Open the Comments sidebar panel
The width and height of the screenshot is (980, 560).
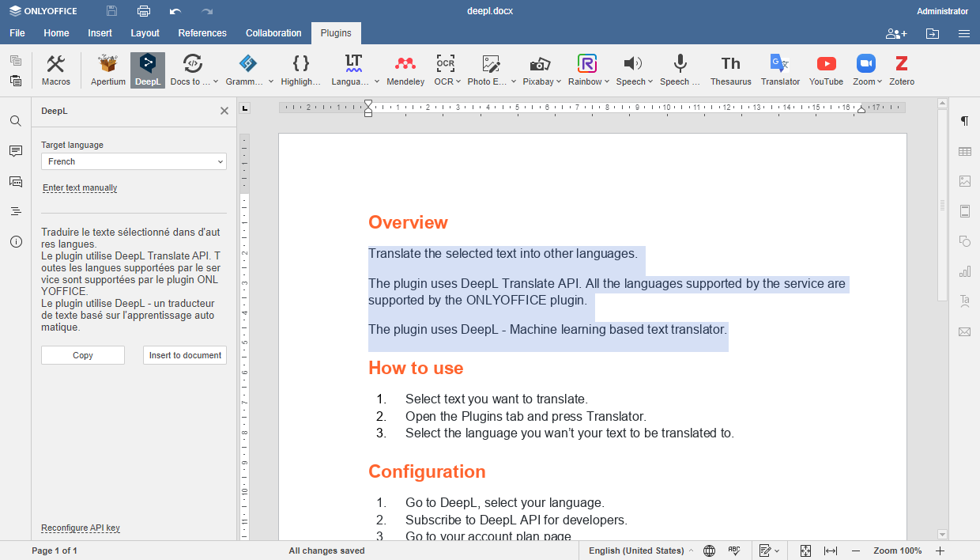pos(16,151)
